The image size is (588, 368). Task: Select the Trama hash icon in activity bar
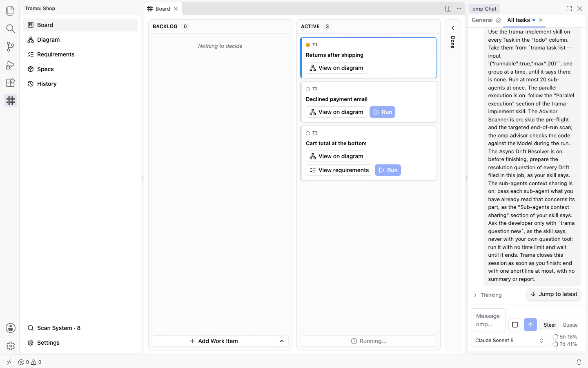point(11,101)
